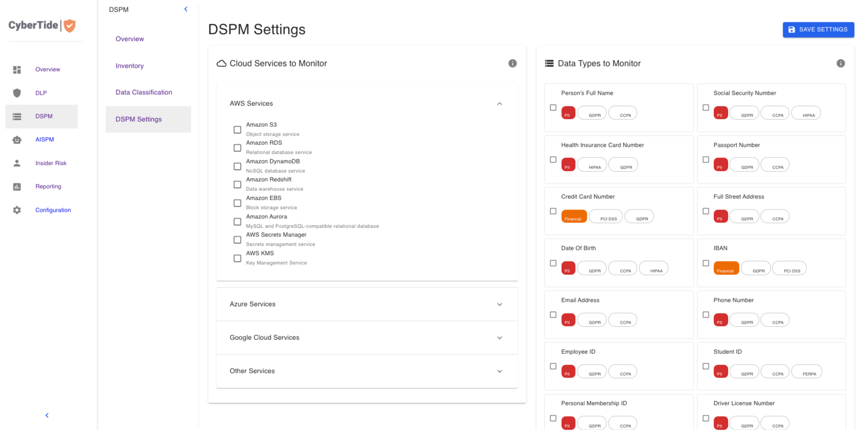The width and height of the screenshot is (868, 430).
Task: Show info for Data Types to Monitor
Action: (840, 64)
